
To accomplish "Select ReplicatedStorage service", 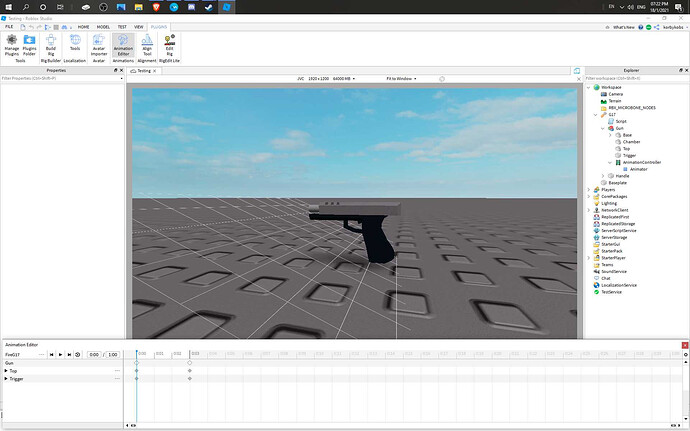I will pyautogui.click(x=618, y=224).
